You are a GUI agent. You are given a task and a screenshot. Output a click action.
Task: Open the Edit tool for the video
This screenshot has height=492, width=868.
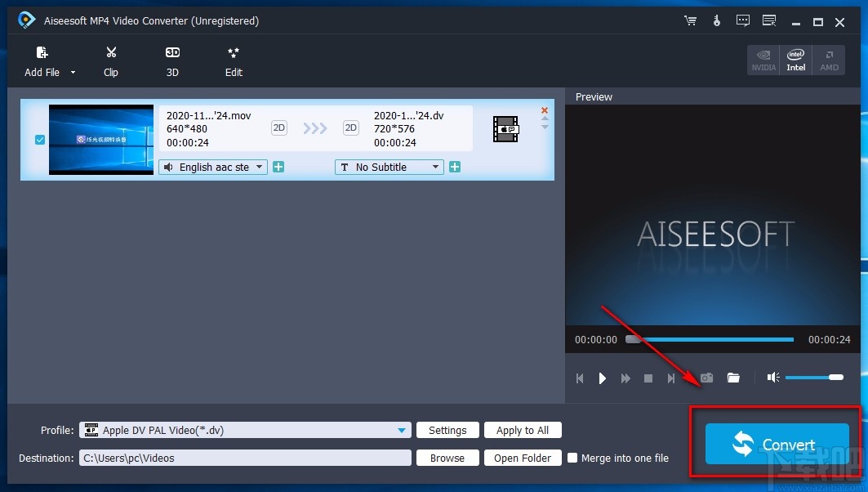(234, 61)
